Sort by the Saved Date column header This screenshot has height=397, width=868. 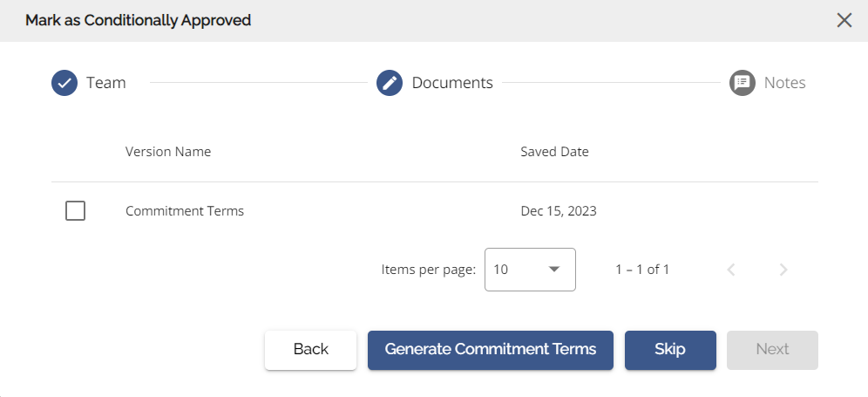[x=554, y=151]
